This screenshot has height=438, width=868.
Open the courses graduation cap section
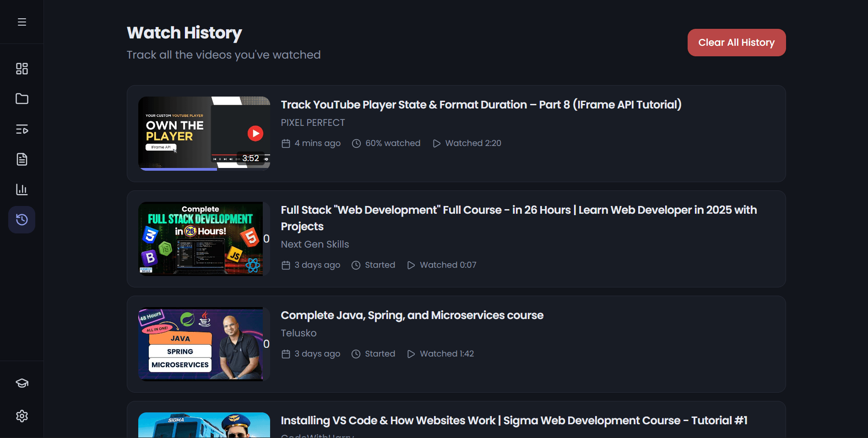pyautogui.click(x=22, y=383)
